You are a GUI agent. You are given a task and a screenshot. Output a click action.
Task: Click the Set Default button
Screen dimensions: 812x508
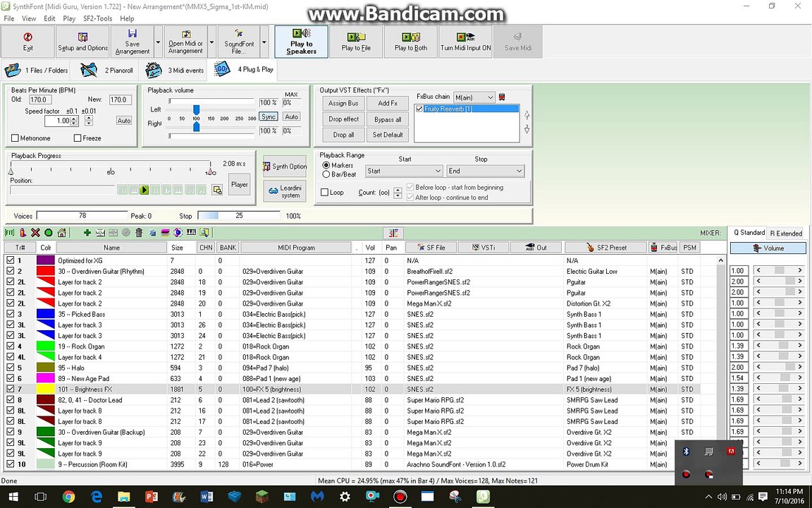388,135
